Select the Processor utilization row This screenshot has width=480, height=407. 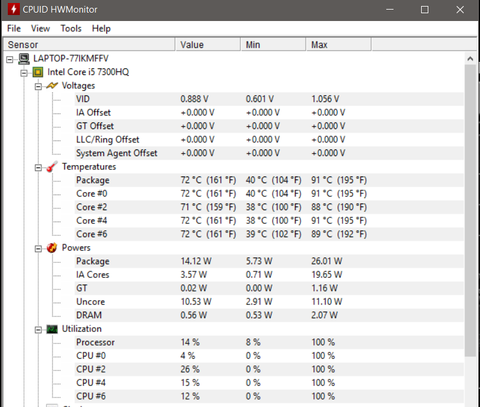(269, 342)
